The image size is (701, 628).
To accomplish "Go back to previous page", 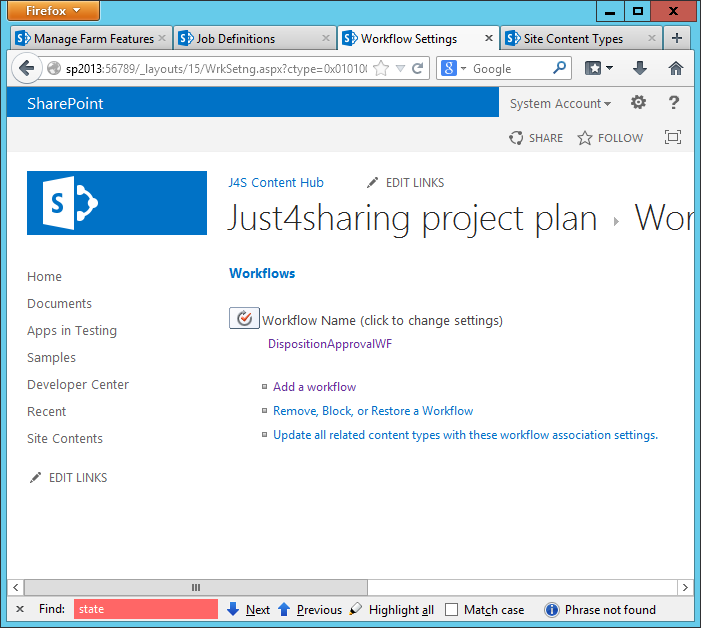I will coord(26,68).
